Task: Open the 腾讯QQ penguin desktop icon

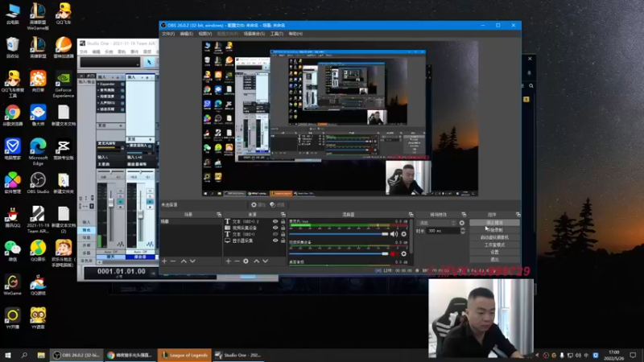Action: coord(12,217)
